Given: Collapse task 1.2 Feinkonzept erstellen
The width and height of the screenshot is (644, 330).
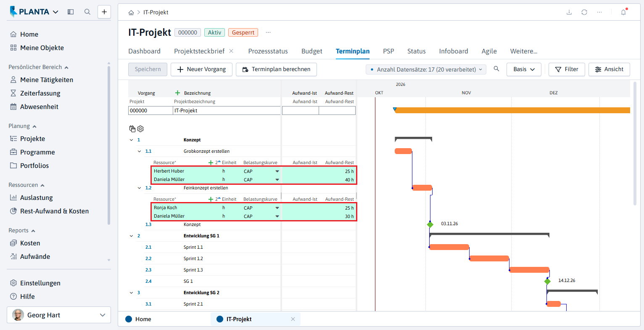Looking at the screenshot, I should (140, 188).
